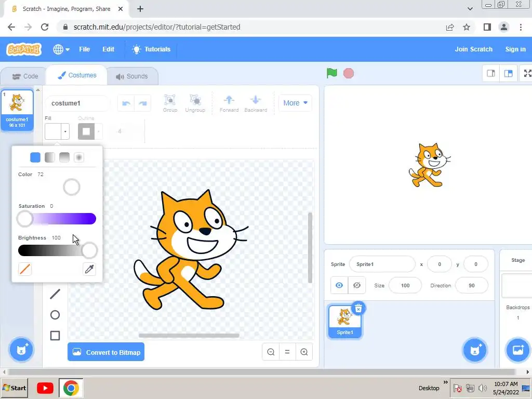
Task: Click the Group icon
Action: click(170, 103)
